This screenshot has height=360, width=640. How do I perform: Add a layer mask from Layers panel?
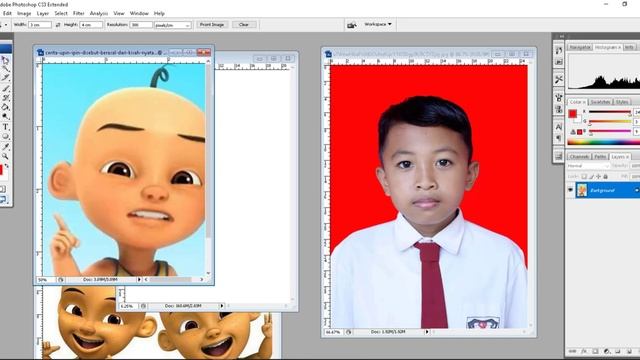coord(595,351)
